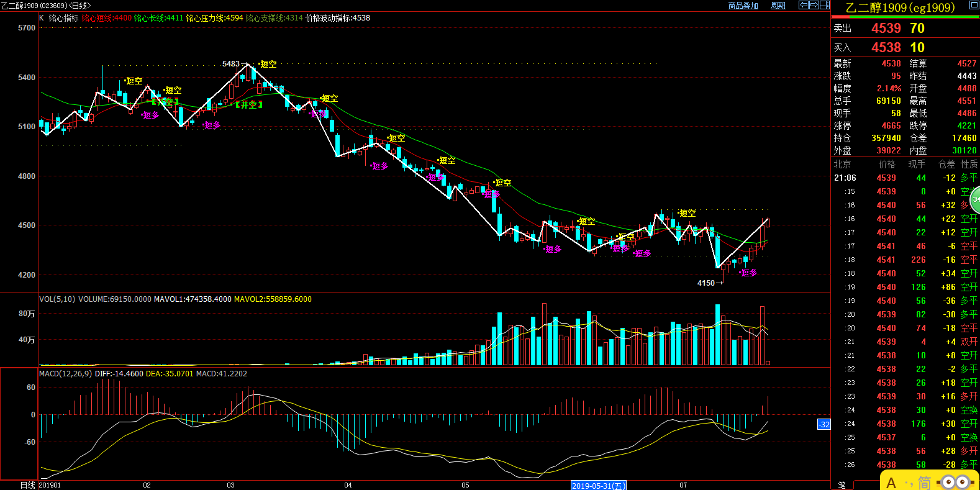Click the 现手 column header
The height and width of the screenshot is (490, 980).
(x=917, y=164)
